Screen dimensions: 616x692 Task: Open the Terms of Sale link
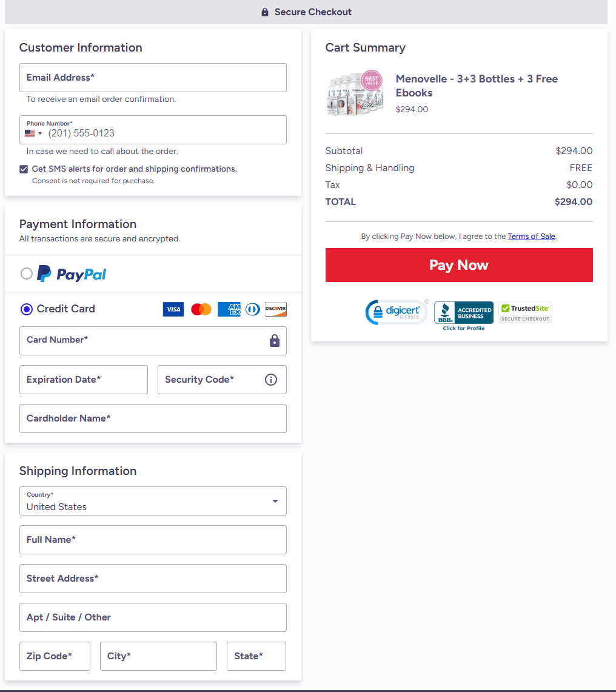(x=531, y=237)
